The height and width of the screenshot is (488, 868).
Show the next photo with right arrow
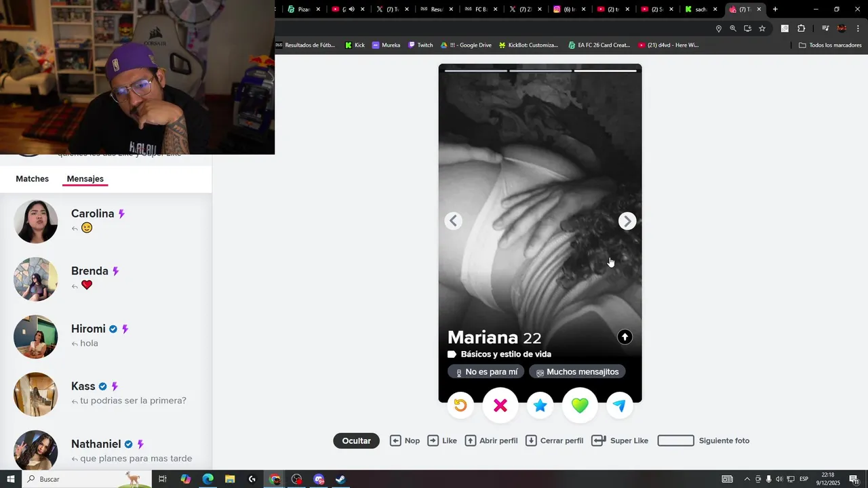(x=627, y=221)
